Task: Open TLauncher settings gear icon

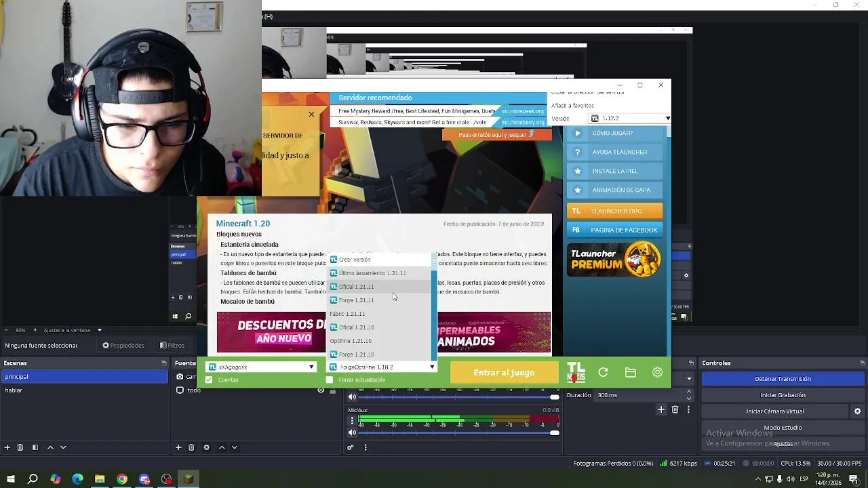Action: coord(657,372)
